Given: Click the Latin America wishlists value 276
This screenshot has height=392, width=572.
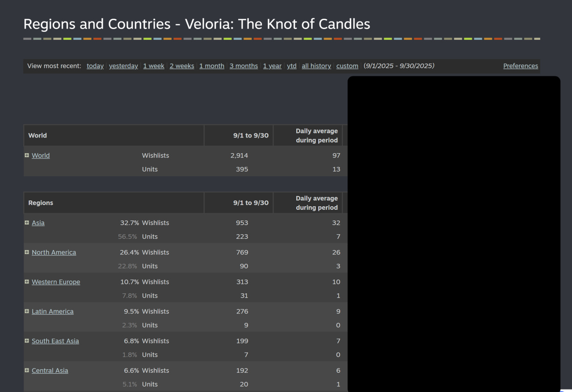Looking at the screenshot, I should click(242, 311).
